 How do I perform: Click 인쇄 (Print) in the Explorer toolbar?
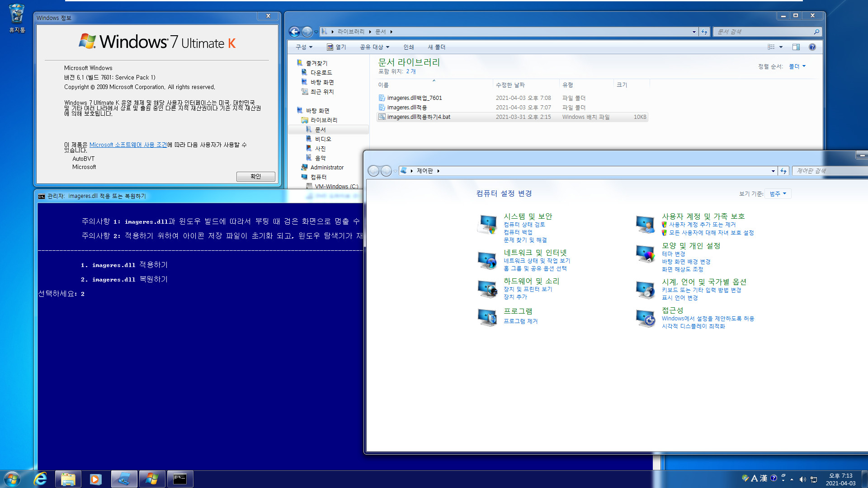(x=409, y=47)
